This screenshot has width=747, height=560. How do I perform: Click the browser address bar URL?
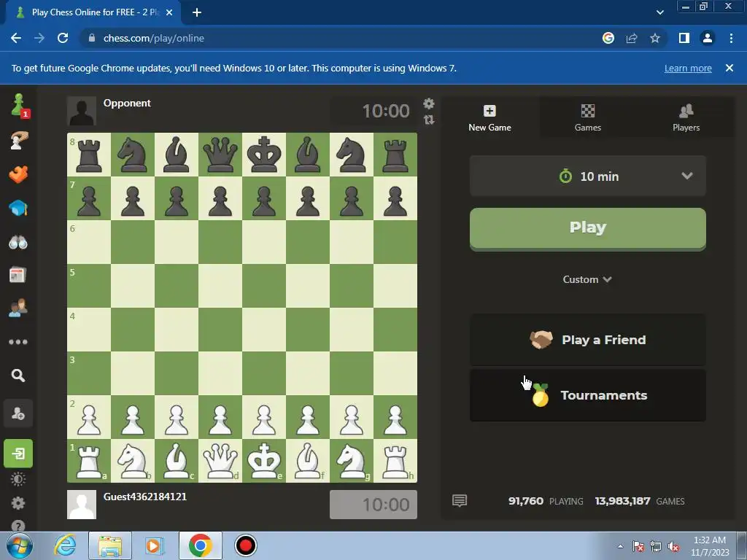point(153,38)
